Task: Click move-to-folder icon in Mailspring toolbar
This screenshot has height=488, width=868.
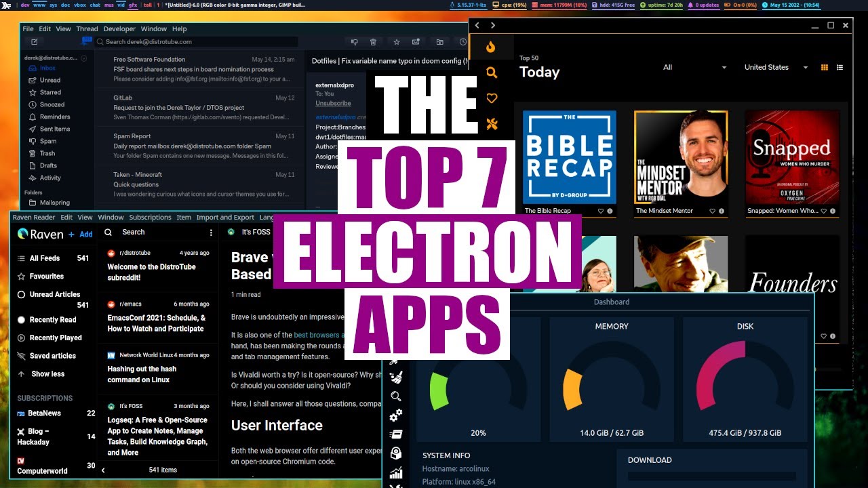Action: point(440,42)
